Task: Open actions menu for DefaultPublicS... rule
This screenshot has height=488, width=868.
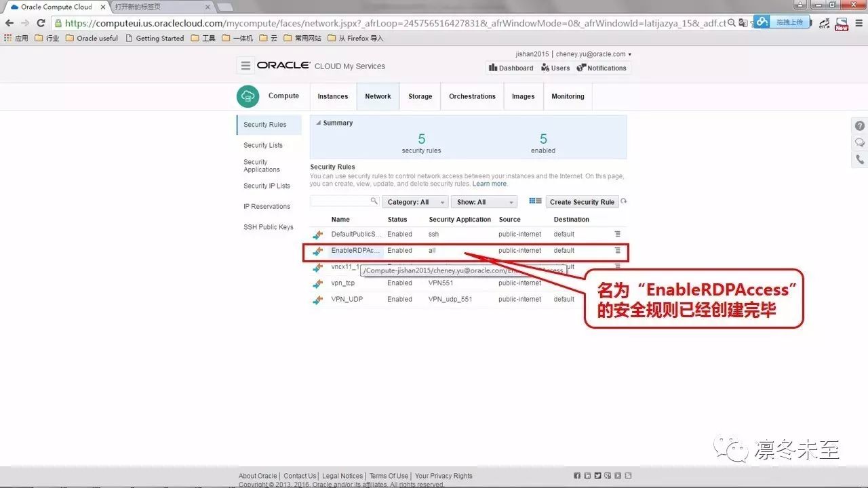Action: pos(617,234)
